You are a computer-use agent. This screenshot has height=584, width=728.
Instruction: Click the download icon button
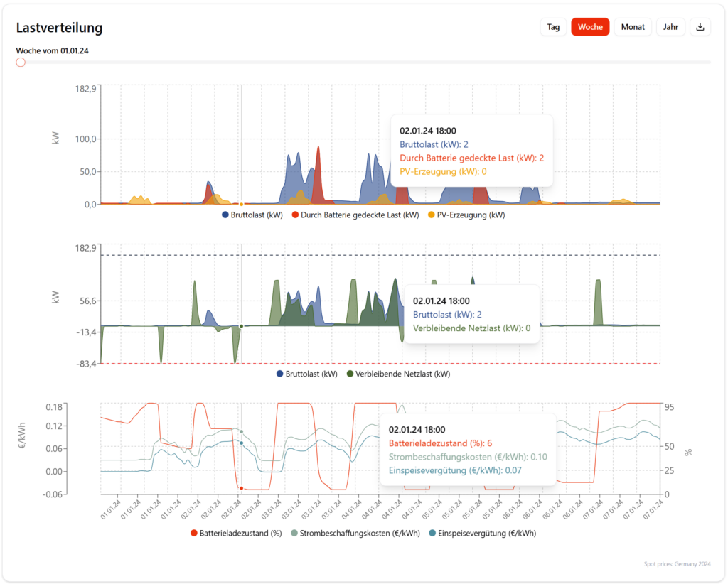coord(700,27)
